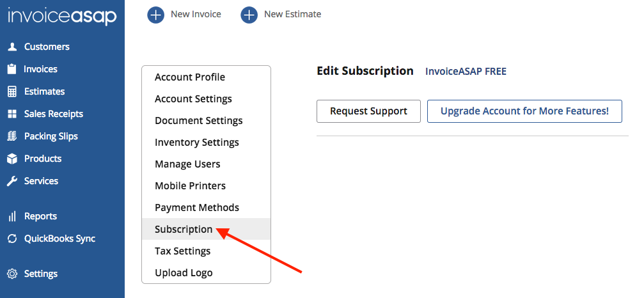Image resolution: width=644 pixels, height=298 pixels.
Task: Click the Services wrench icon
Action: pos(12,181)
